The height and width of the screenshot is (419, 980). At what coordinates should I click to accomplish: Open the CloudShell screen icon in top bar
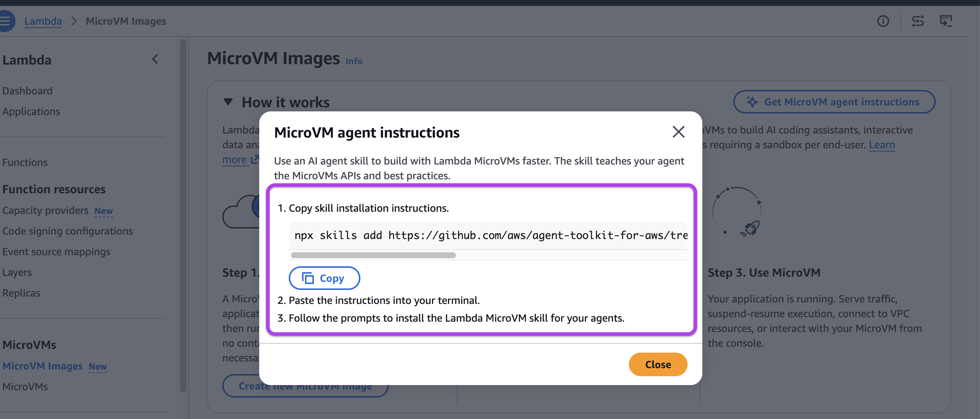click(x=946, y=21)
